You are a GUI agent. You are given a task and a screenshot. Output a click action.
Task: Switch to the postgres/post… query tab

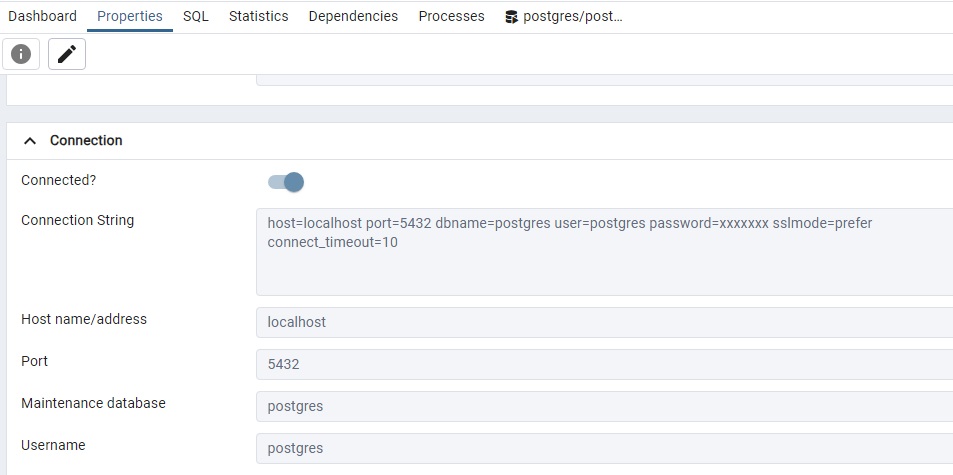pos(572,17)
